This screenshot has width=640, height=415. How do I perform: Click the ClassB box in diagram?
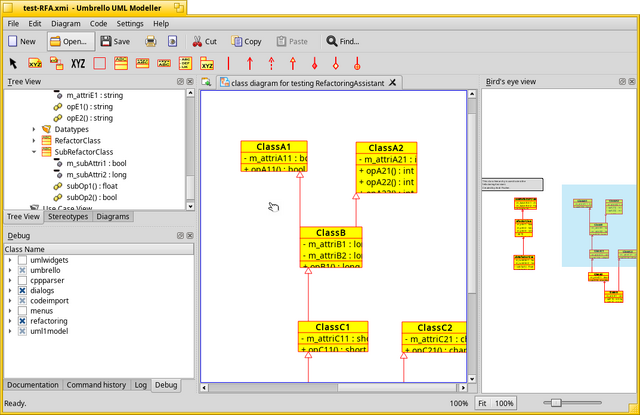(331, 247)
